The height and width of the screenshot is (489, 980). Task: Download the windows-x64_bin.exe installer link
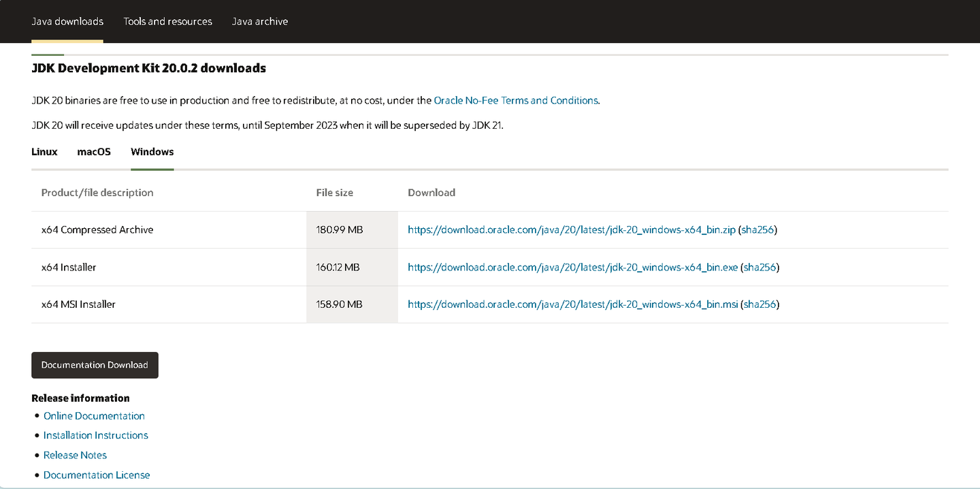point(572,268)
